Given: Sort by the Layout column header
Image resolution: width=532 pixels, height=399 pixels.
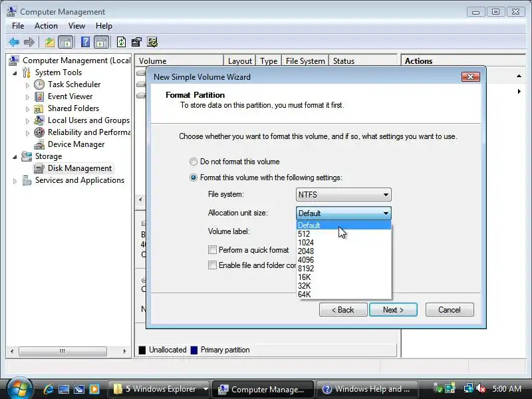Looking at the screenshot, I should point(240,61).
